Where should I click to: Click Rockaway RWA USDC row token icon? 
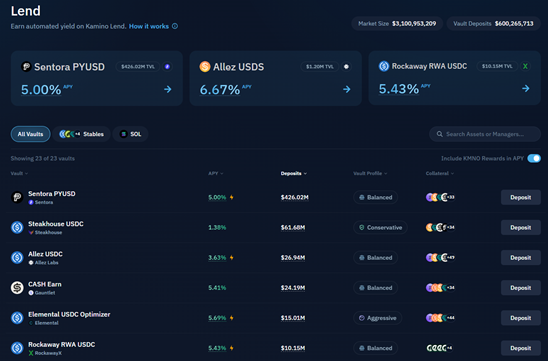click(x=17, y=348)
